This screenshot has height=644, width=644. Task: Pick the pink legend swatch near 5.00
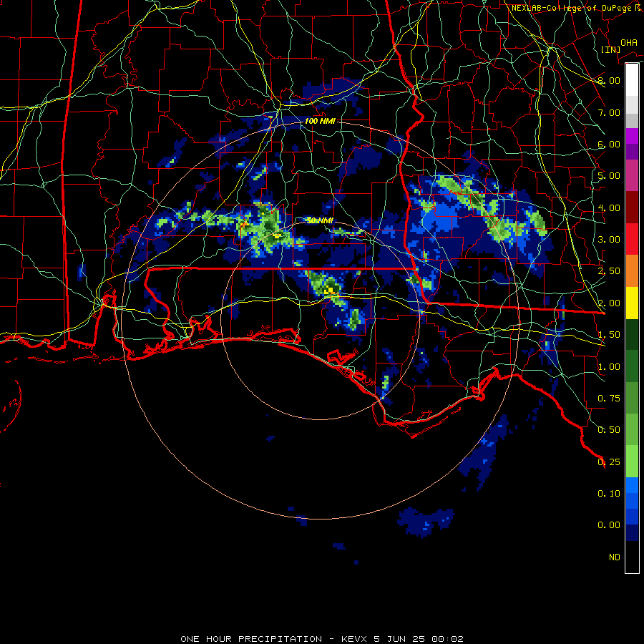click(x=632, y=175)
